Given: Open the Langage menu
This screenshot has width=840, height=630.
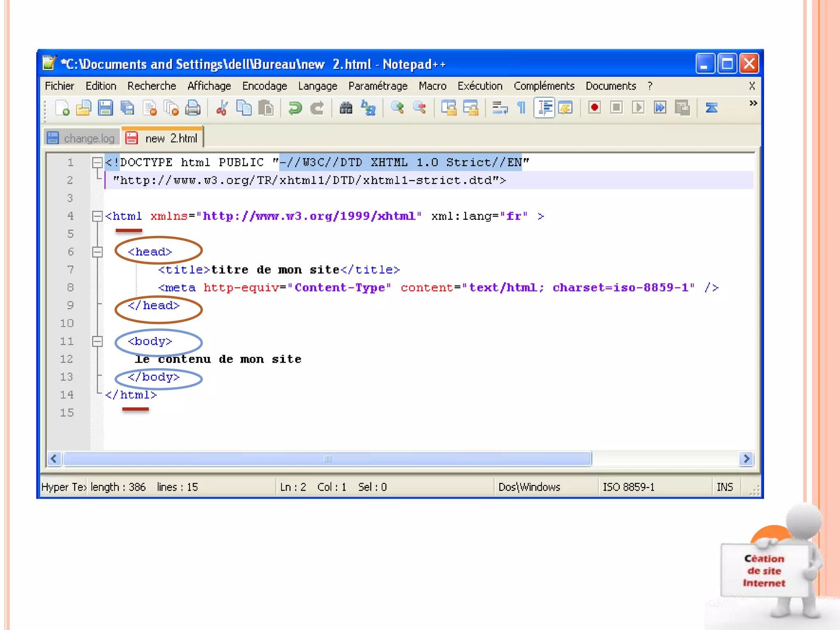Looking at the screenshot, I should point(317,86).
